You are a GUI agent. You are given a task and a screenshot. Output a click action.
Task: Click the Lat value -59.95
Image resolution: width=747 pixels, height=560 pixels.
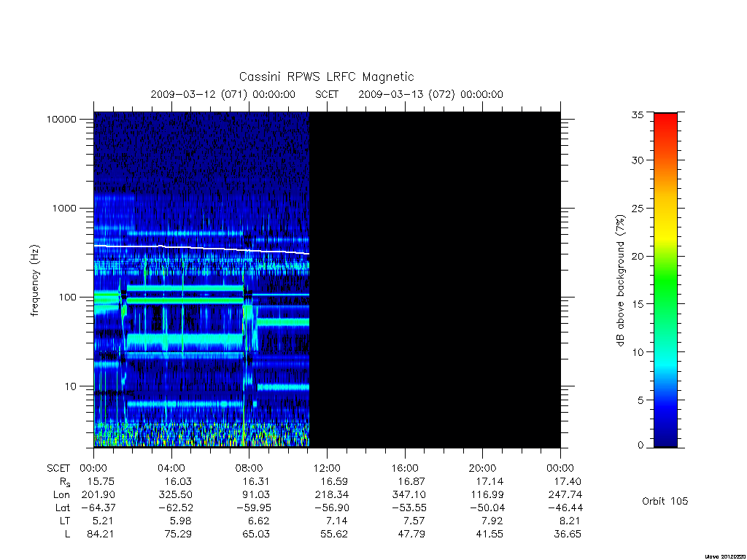(253, 507)
